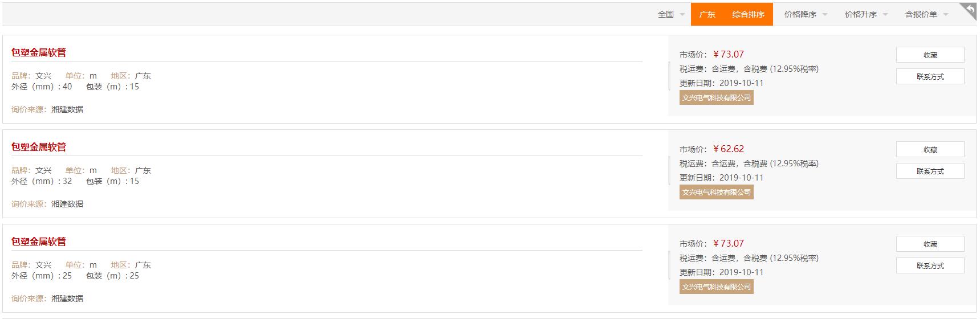The width and height of the screenshot is (980, 319).
Task: Open 文兴电气科技有限公司 tag in third listing
Action: click(717, 287)
